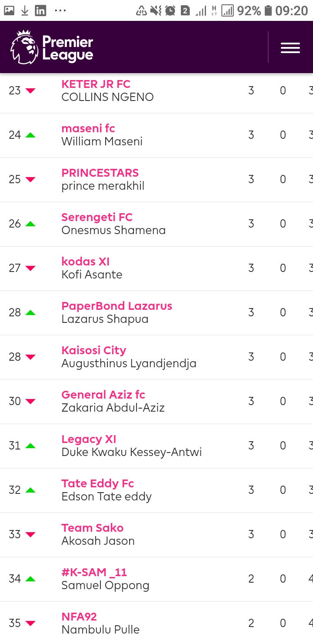
Task: Open maseni fc team page
Action: 88,128
